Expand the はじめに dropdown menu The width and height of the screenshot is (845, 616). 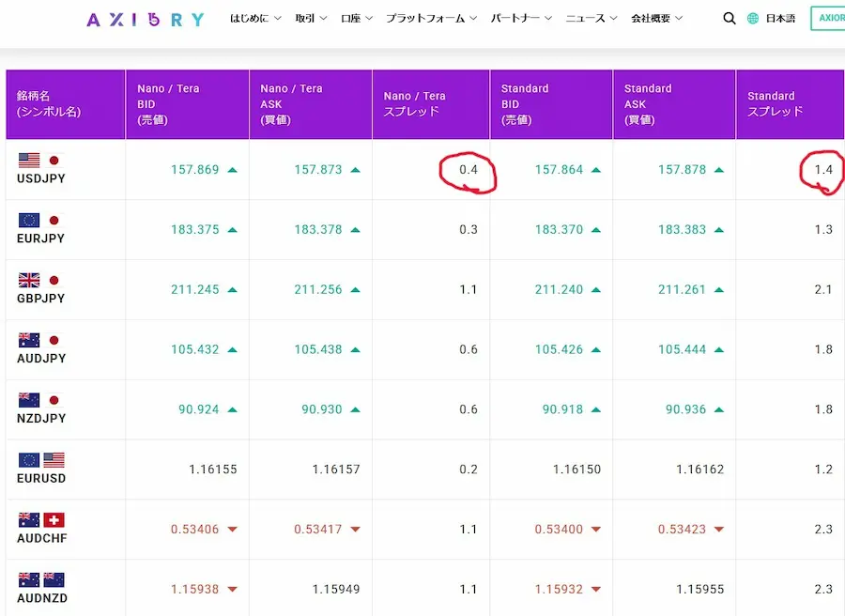click(256, 19)
